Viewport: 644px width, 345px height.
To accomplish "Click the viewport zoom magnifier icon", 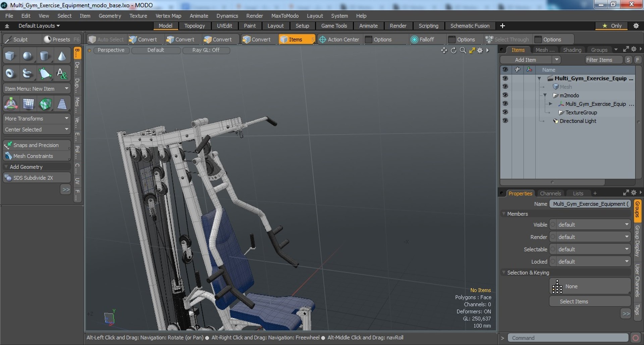I will [x=463, y=50].
